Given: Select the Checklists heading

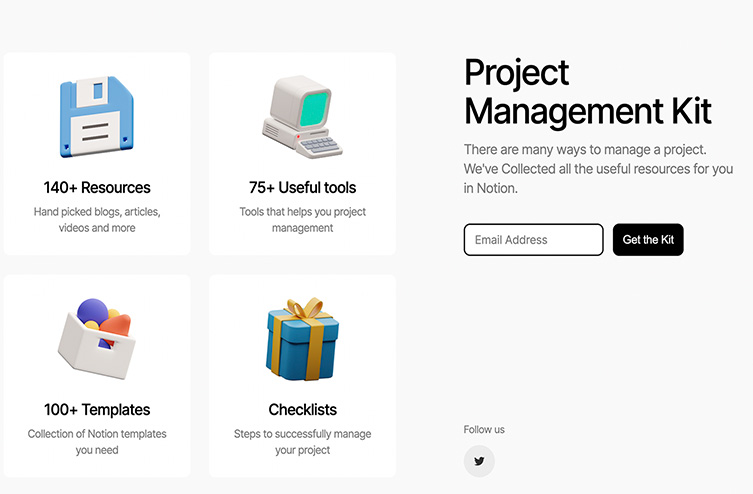Looking at the screenshot, I should tap(302, 409).
